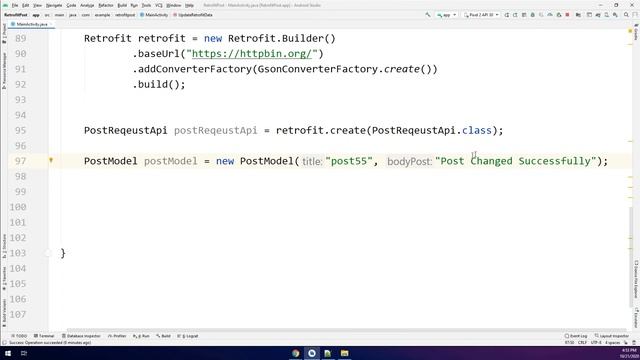Click the CRLF line separator indicator
640x360 pixels.
[x=582, y=343]
